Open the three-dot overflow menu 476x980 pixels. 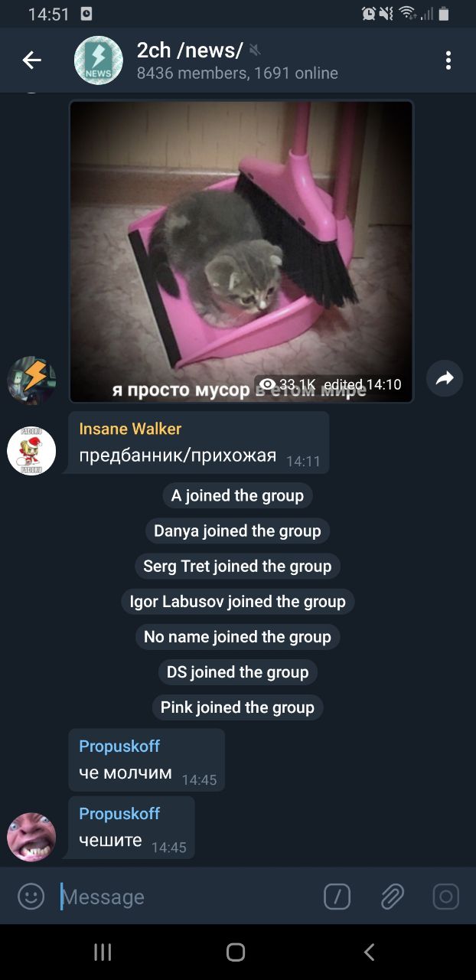coord(448,60)
